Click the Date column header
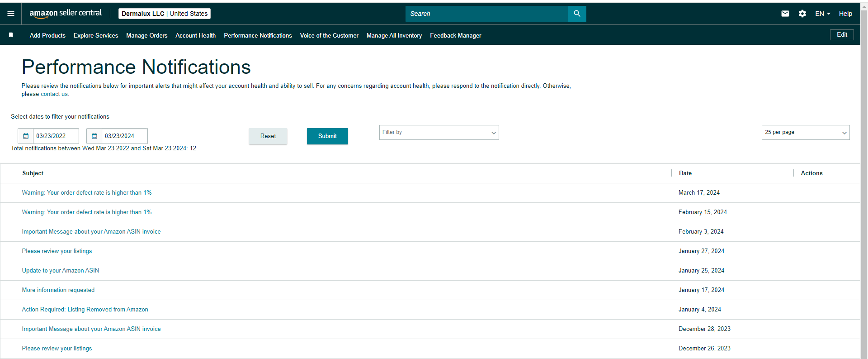The image size is (868, 359). point(685,173)
